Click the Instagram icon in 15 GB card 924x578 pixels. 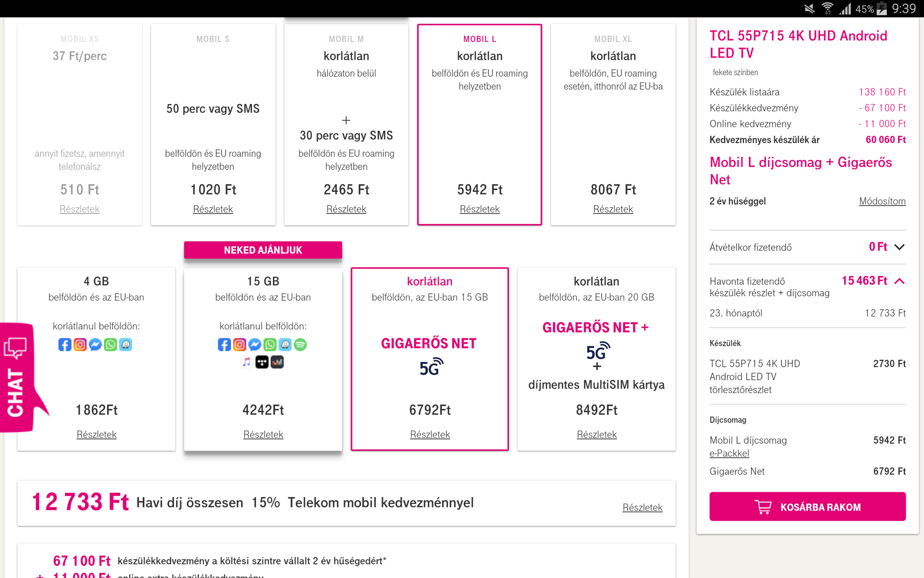(x=239, y=345)
